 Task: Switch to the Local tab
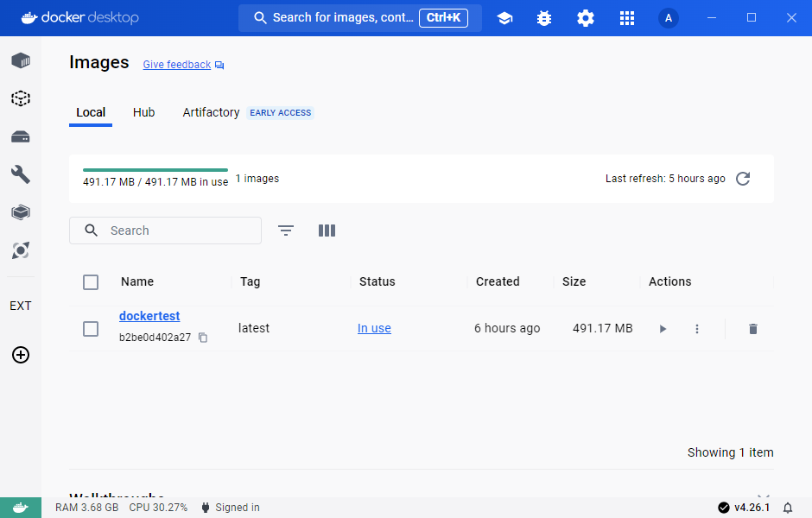coord(91,113)
